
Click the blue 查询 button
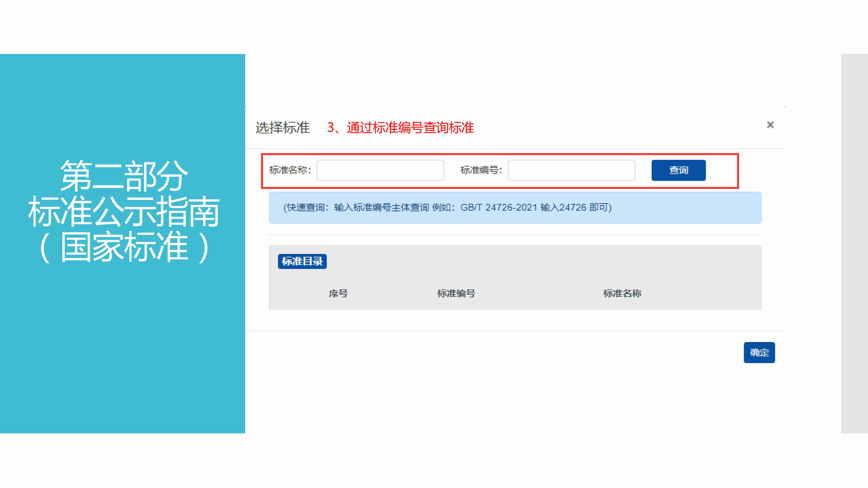click(x=678, y=170)
